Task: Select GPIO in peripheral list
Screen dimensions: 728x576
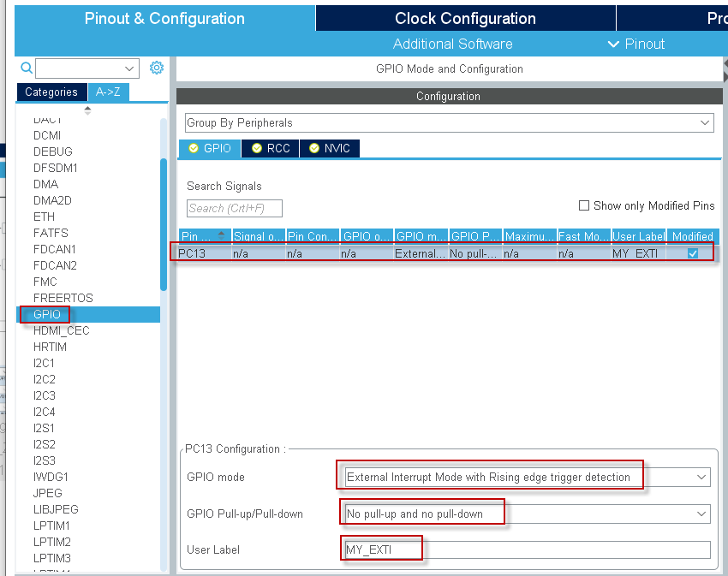Action: pyautogui.click(x=47, y=314)
